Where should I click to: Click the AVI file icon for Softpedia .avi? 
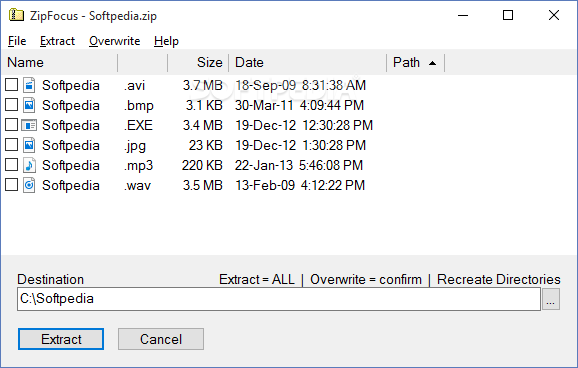(29, 85)
